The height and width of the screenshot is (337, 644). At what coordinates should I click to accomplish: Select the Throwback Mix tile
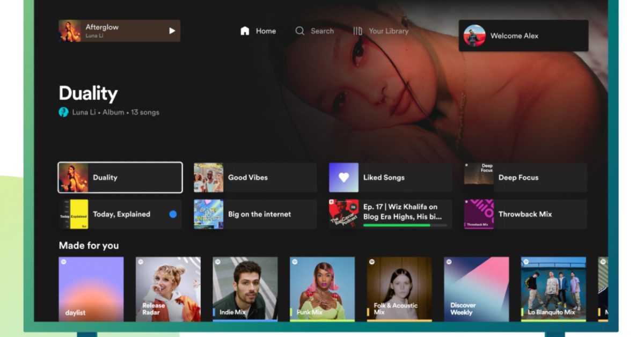coord(526,214)
